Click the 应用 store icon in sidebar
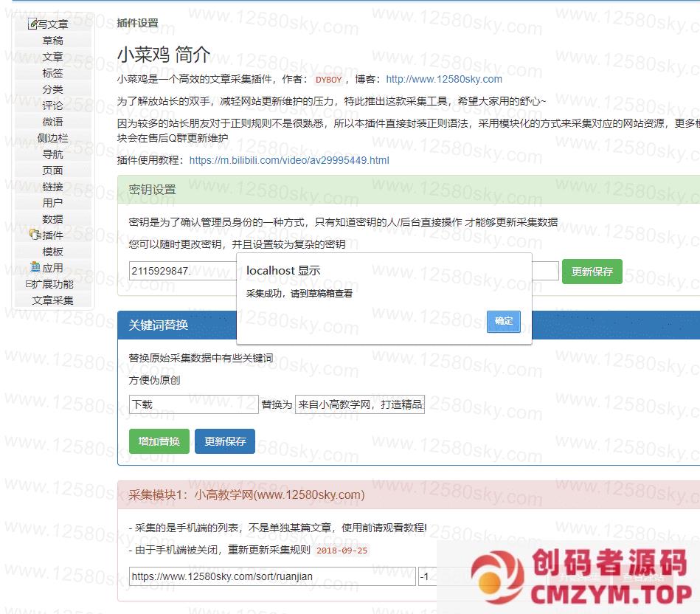This screenshot has width=700, height=614. (x=35, y=267)
